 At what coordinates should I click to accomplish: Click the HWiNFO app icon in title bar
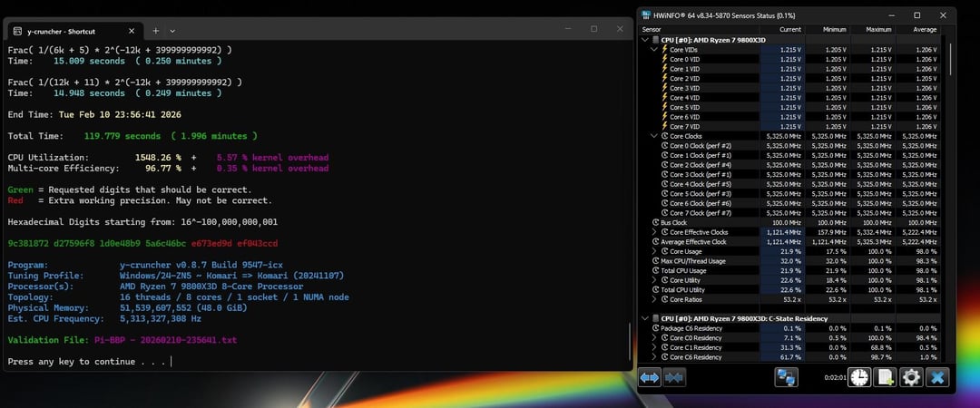646,15
